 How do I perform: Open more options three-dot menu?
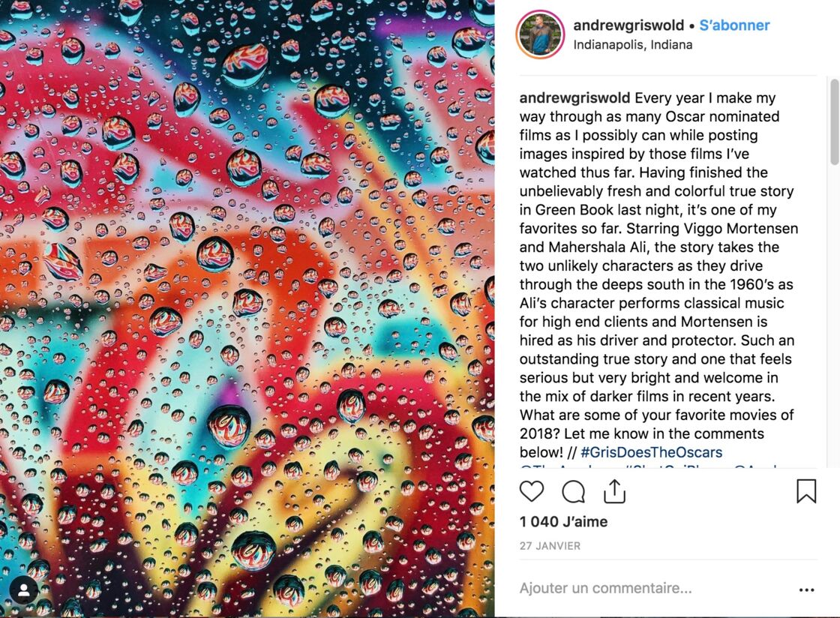pyautogui.click(x=806, y=589)
